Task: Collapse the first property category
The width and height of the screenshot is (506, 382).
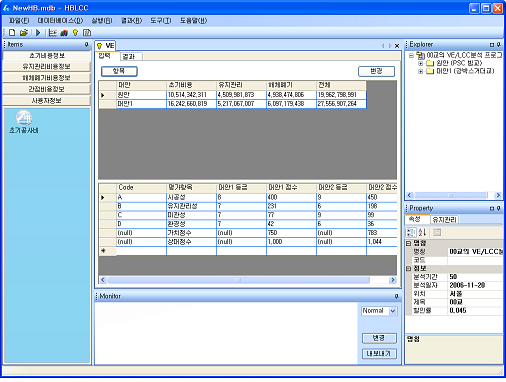Action: coord(409,243)
